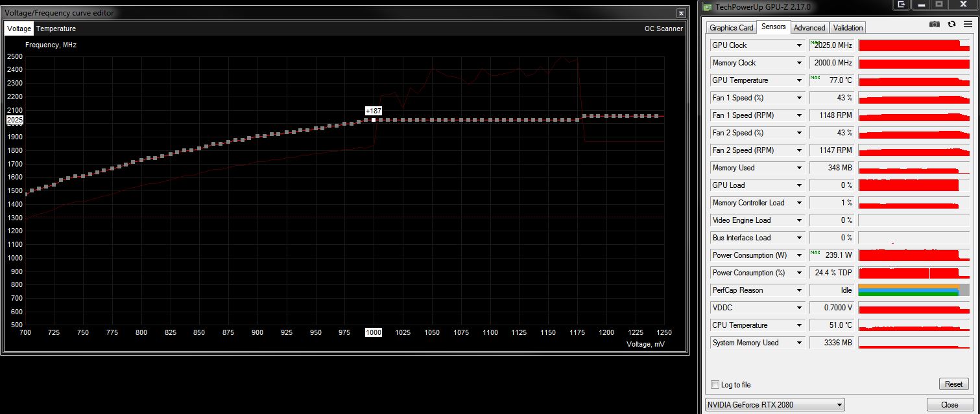This screenshot has height=414, width=980.
Task: Click the 1147 RPM fan speed value
Action: pos(831,150)
